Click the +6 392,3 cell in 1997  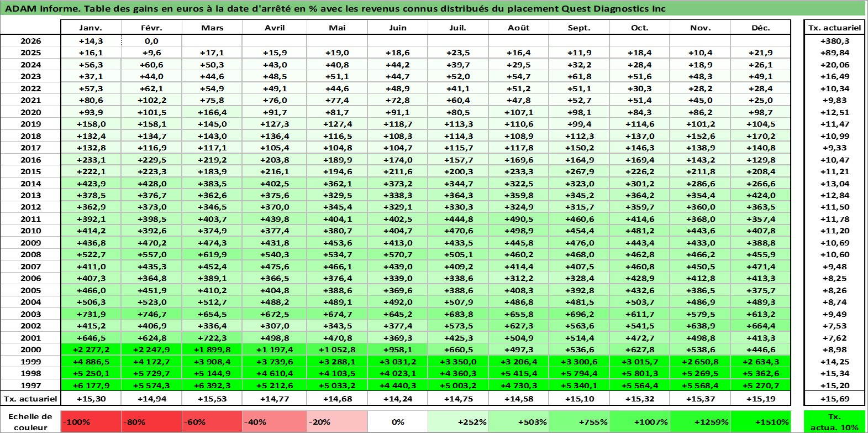212,385
